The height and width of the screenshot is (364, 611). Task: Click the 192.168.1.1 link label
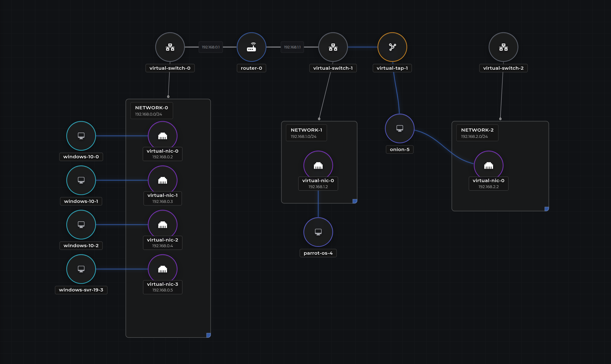(x=292, y=47)
